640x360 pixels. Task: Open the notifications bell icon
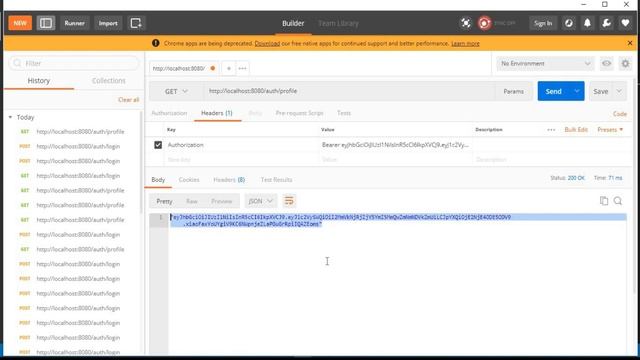[587, 23]
